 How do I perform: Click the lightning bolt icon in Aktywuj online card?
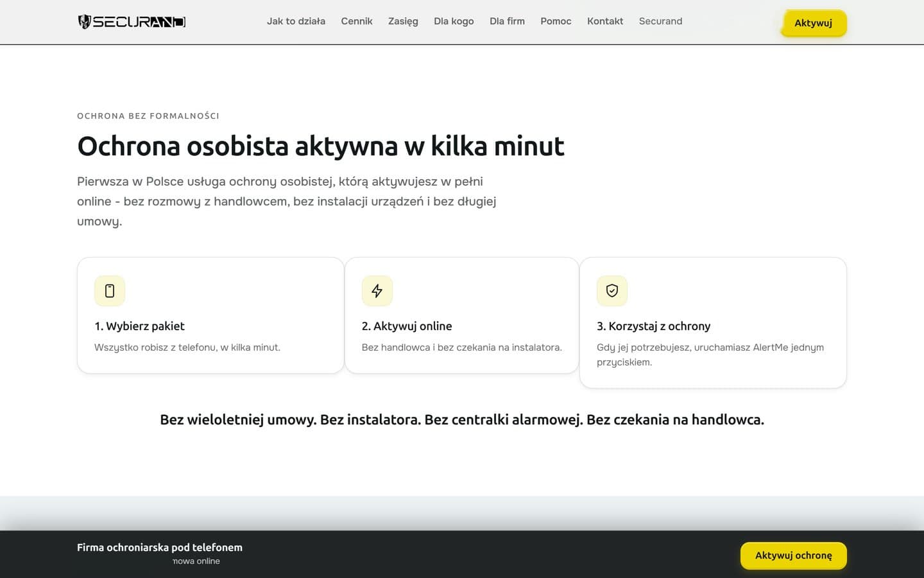[377, 291]
